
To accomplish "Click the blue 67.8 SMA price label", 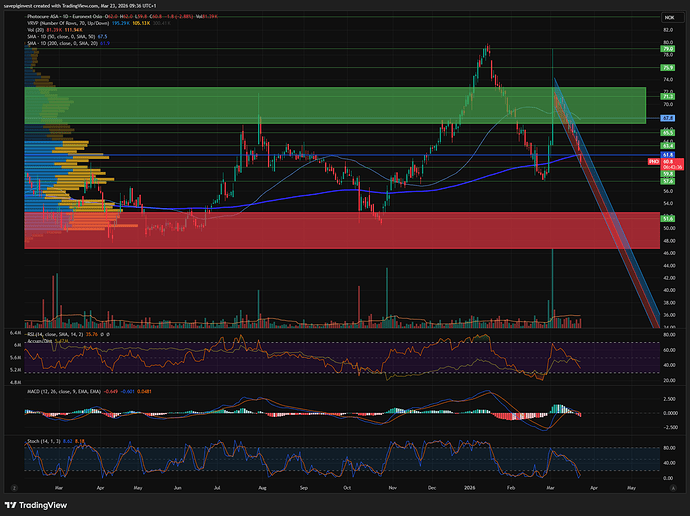I will pos(666,117).
